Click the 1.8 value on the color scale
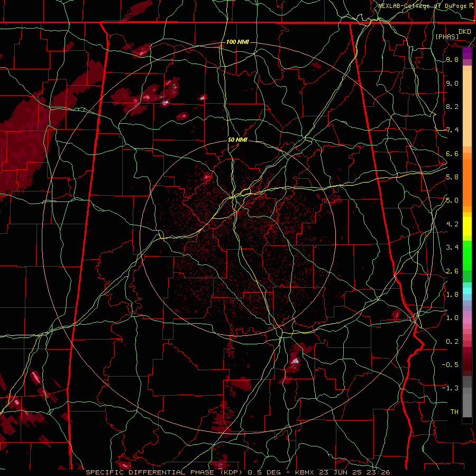Screen dimensions: 476x476 tap(452, 295)
